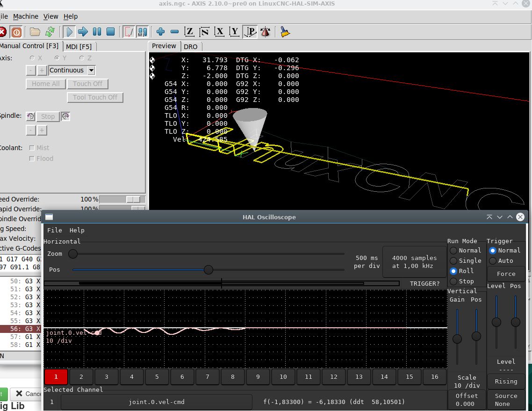Pause program execution icon
This screenshot has height=411, width=532.
[97, 32]
